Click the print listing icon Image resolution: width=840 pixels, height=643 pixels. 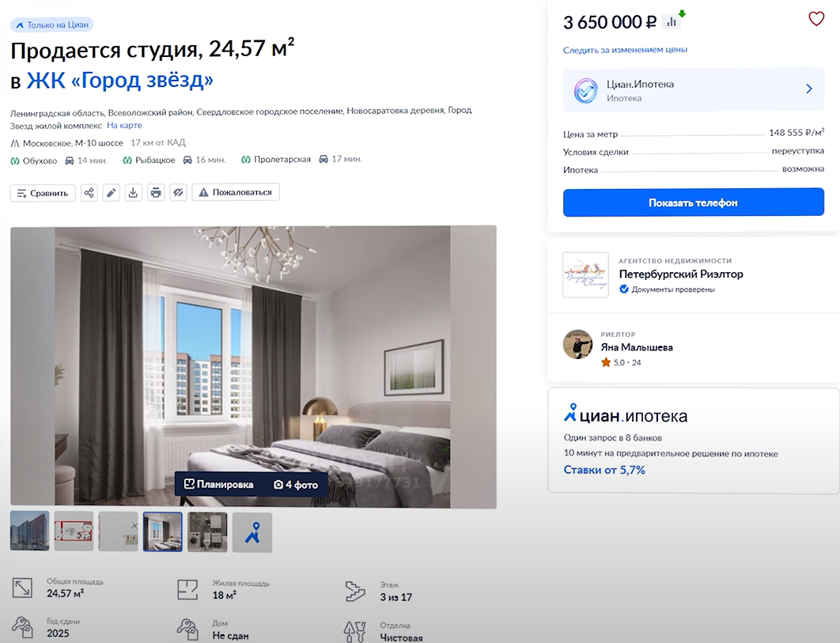click(156, 193)
